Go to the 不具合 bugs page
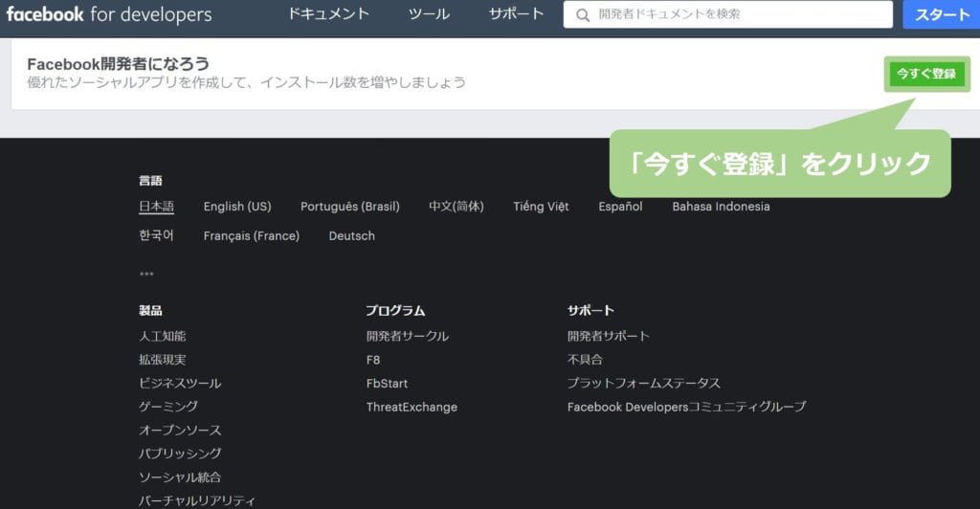980x509 pixels. point(585,360)
